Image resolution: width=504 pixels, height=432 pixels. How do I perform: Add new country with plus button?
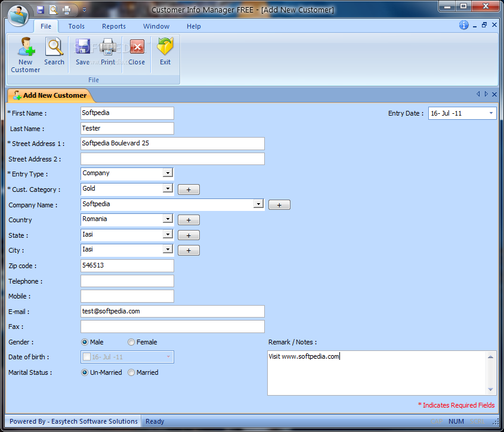click(188, 220)
